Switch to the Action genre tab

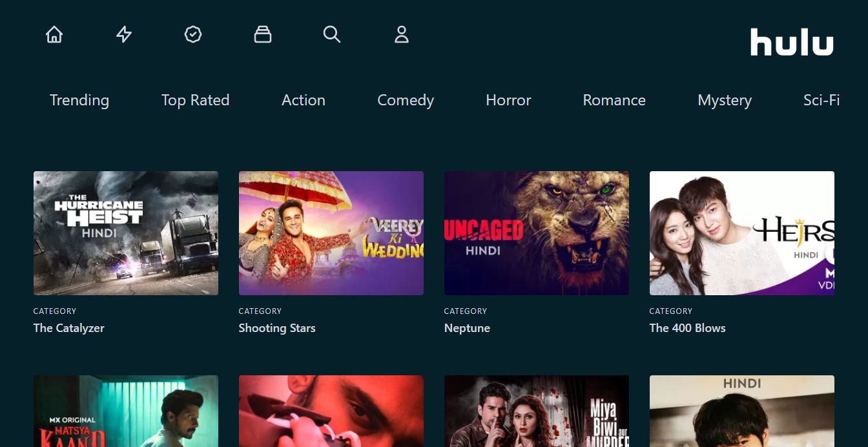(x=304, y=100)
